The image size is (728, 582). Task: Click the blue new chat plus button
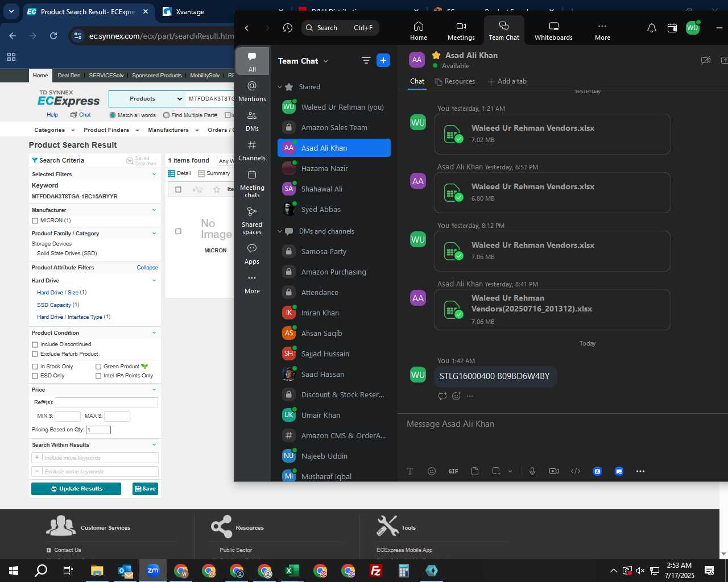tap(383, 60)
